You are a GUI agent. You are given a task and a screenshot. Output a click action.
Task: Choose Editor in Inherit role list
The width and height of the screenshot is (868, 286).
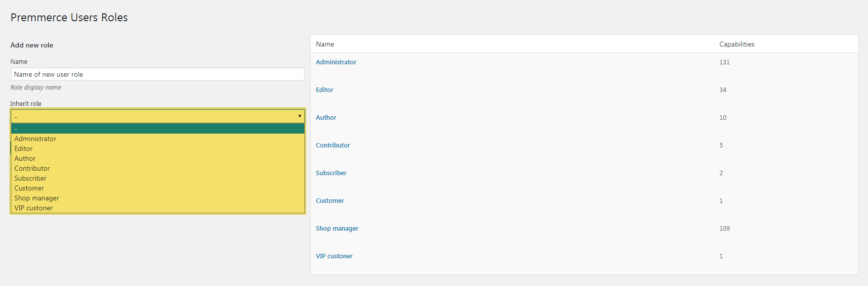click(158, 148)
